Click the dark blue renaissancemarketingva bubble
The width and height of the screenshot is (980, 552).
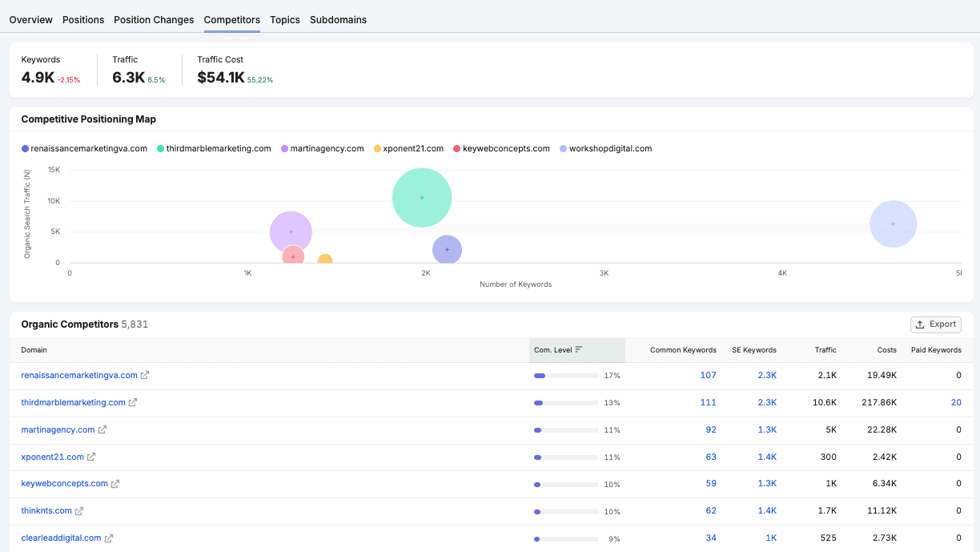coord(447,250)
